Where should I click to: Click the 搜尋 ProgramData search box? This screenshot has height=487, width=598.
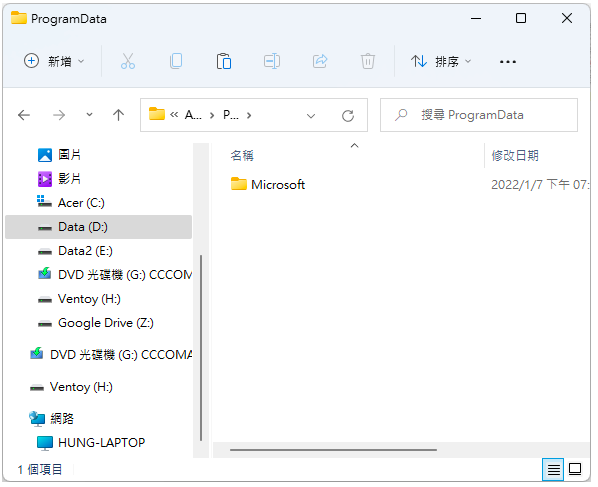[x=479, y=115]
